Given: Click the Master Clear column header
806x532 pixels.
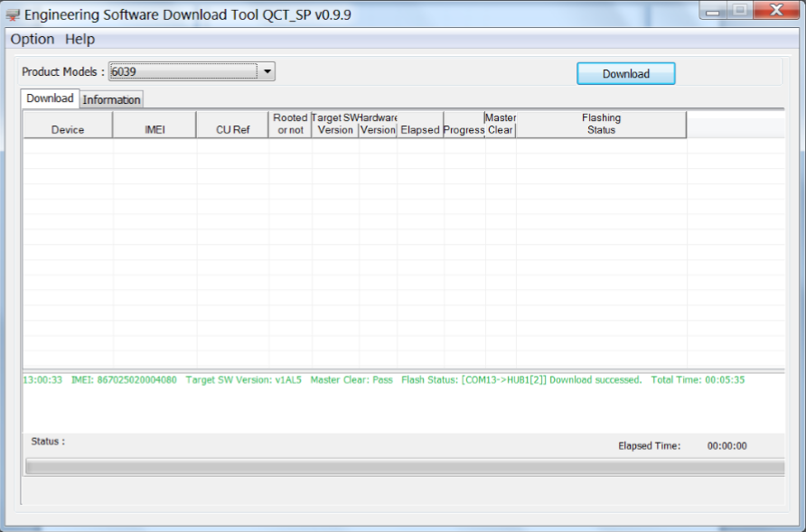Looking at the screenshot, I should [x=501, y=125].
